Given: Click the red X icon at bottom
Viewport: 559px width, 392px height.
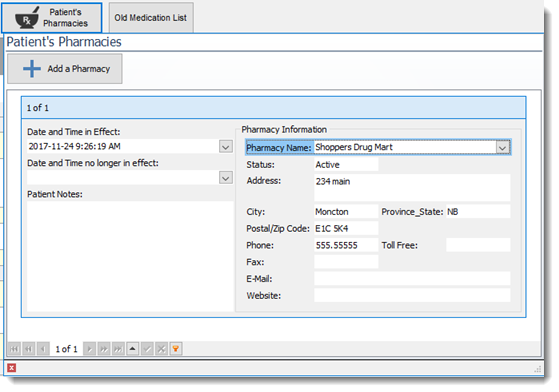Looking at the screenshot, I should pyautogui.click(x=11, y=368).
